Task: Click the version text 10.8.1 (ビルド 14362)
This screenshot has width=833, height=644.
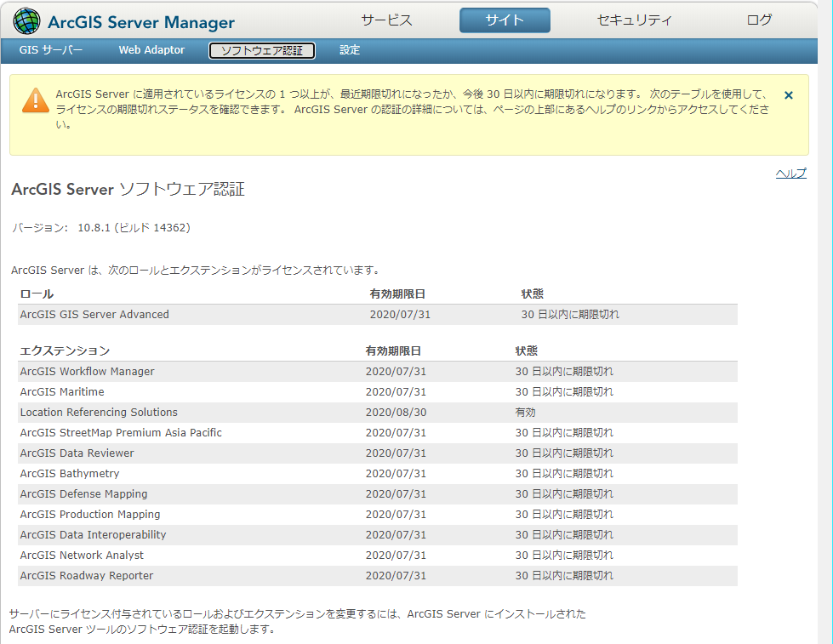Action: point(134,228)
